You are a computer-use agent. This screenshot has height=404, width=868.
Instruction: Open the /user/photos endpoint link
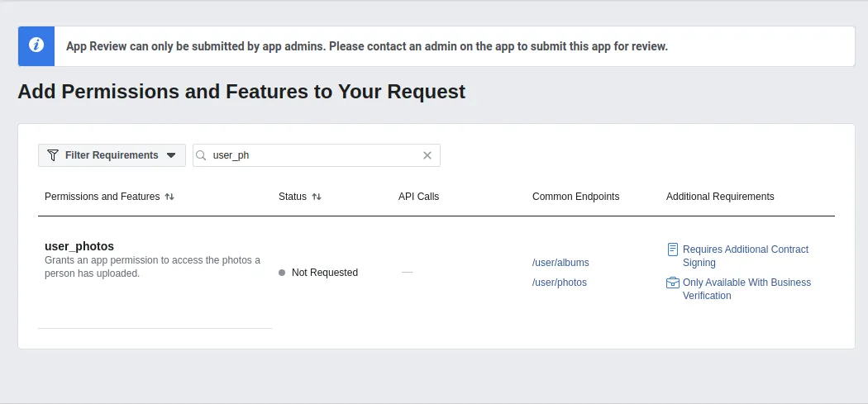coord(560,283)
